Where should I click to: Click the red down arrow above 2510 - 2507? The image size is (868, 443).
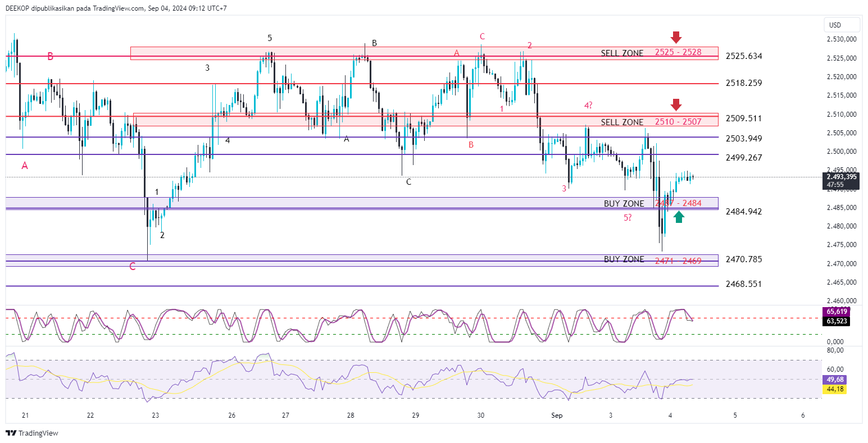click(x=676, y=104)
